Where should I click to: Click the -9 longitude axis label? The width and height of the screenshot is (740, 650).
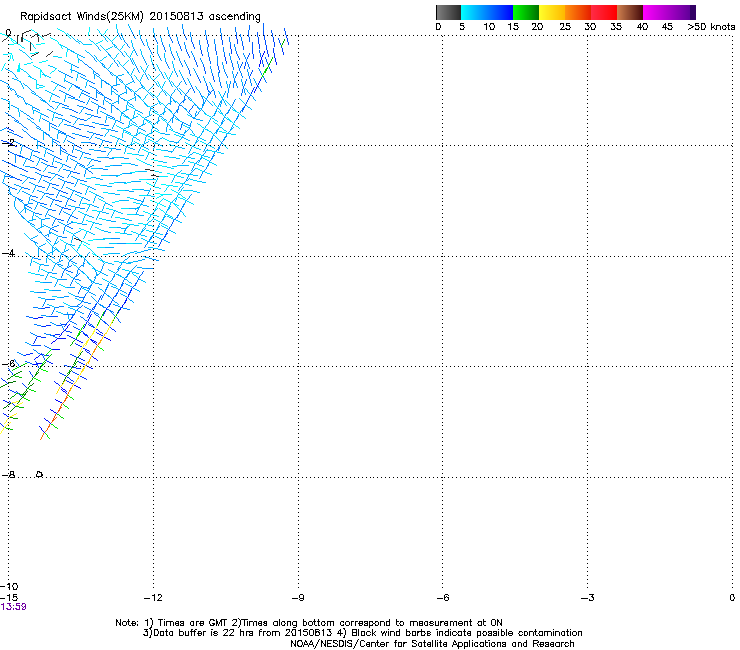point(298,598)
